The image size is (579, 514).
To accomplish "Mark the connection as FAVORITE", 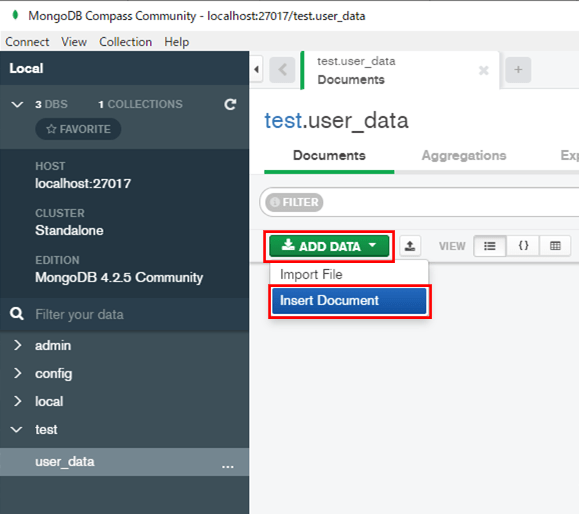I will (x=78, y=129).
